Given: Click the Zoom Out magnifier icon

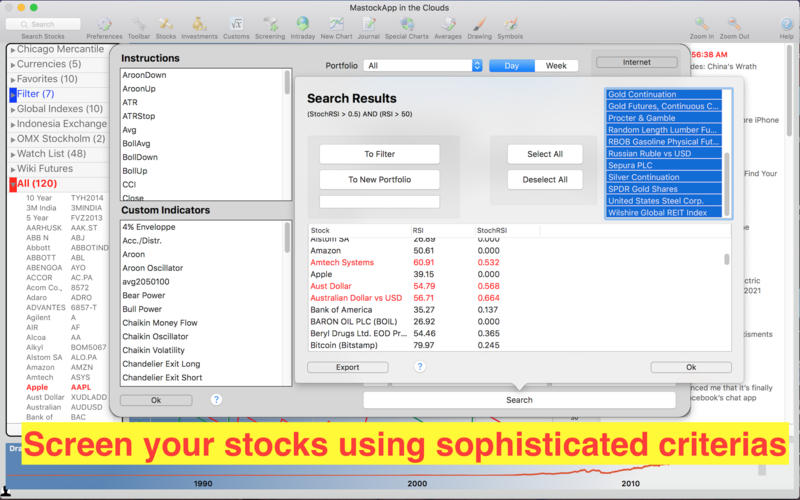Looking at the screenshot, I should click(734, 24).
